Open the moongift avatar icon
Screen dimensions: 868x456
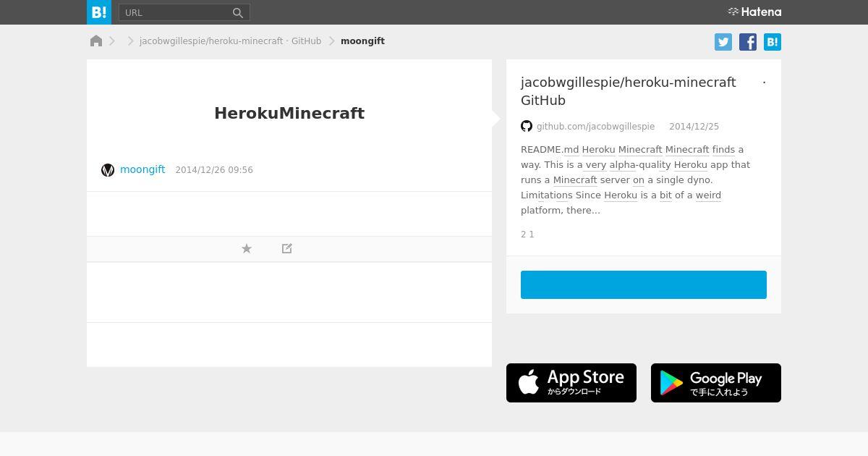pos(108,170)
